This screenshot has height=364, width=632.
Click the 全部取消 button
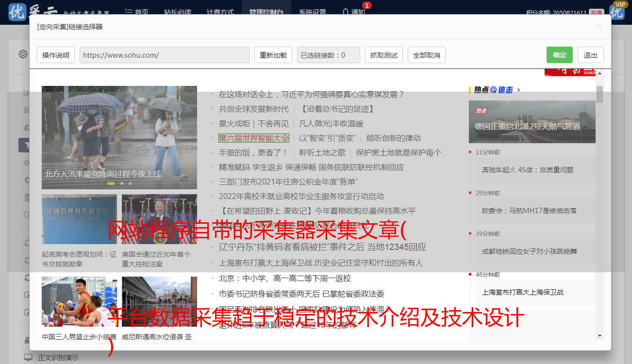click(x=427, y=55)
